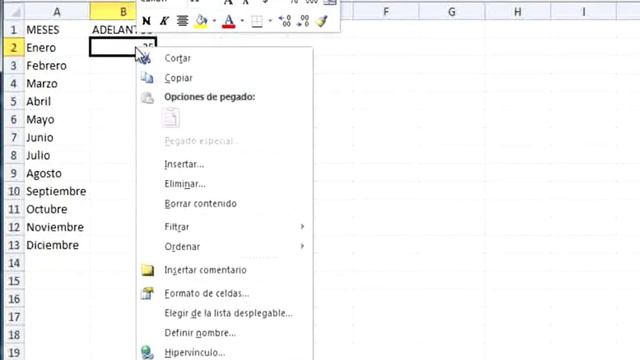Screen dimensions: 640x360
Task: Select the Julio cell
Action: tap(57, 156)
